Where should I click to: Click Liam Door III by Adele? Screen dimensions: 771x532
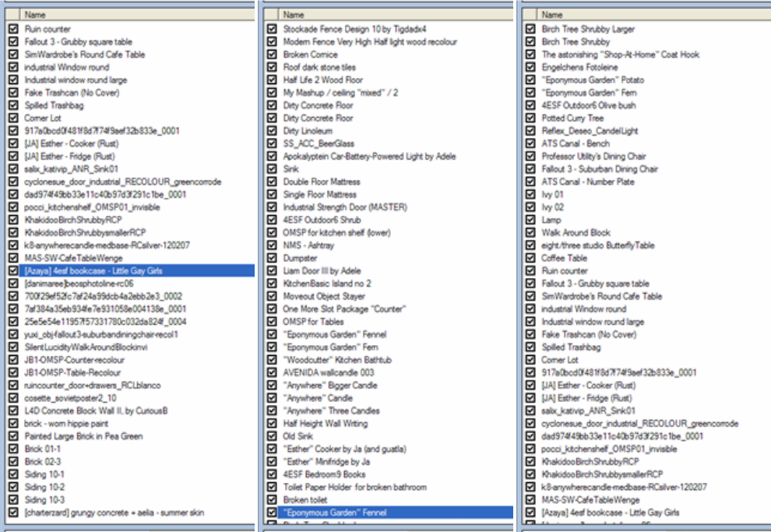(x=322, y=271)
